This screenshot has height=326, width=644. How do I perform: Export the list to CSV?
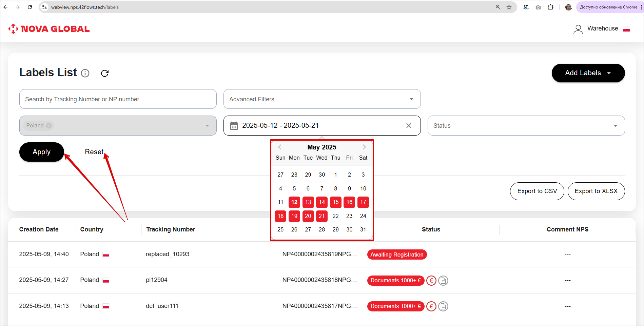[537, 191]
